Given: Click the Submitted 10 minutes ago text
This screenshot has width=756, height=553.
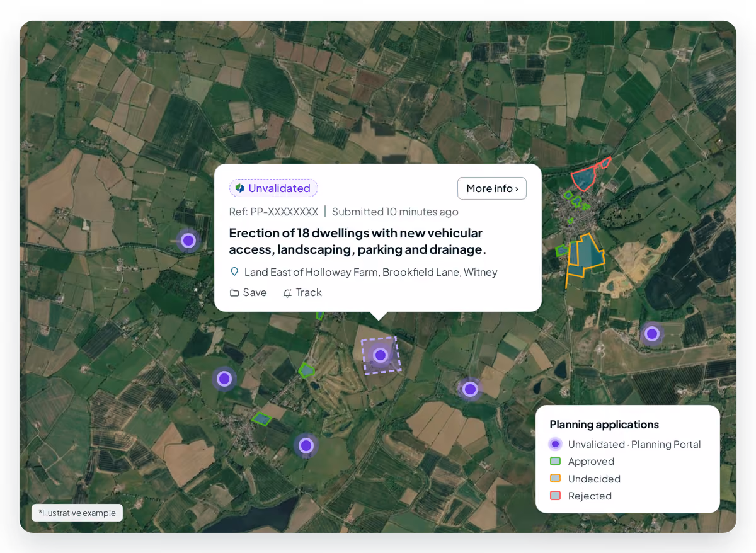Looking at the screenshot, I should click(395, 212).
